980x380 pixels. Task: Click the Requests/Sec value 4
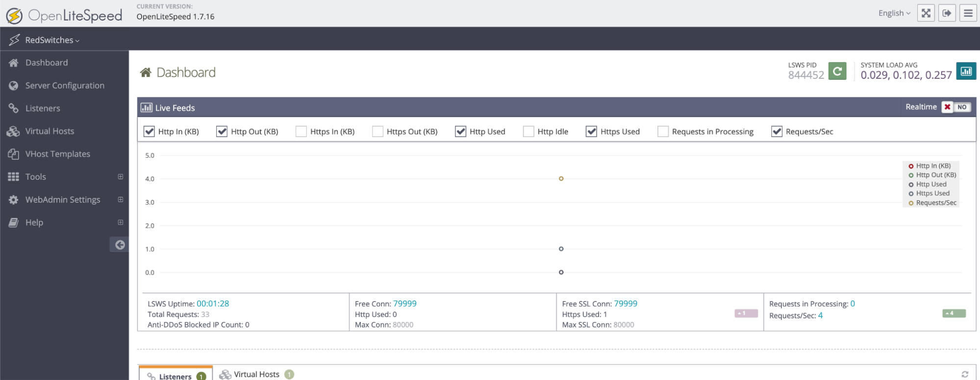point(820,316)
